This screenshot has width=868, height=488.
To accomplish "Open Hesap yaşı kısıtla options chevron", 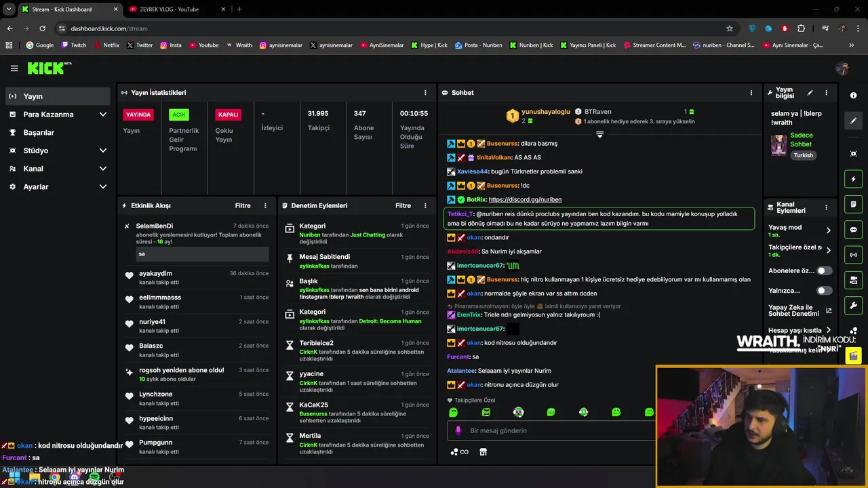I will [828, 330].
